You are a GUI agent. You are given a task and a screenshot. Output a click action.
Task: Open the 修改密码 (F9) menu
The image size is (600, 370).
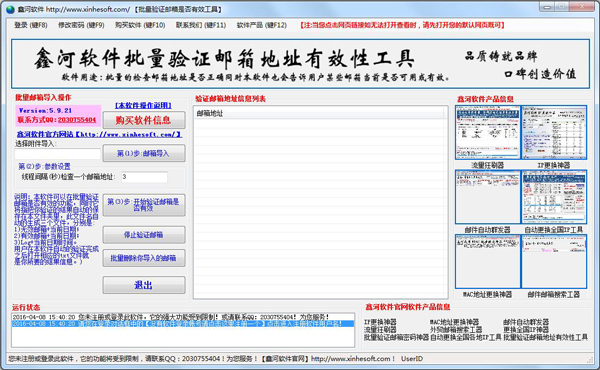click(x=81, y=25)
